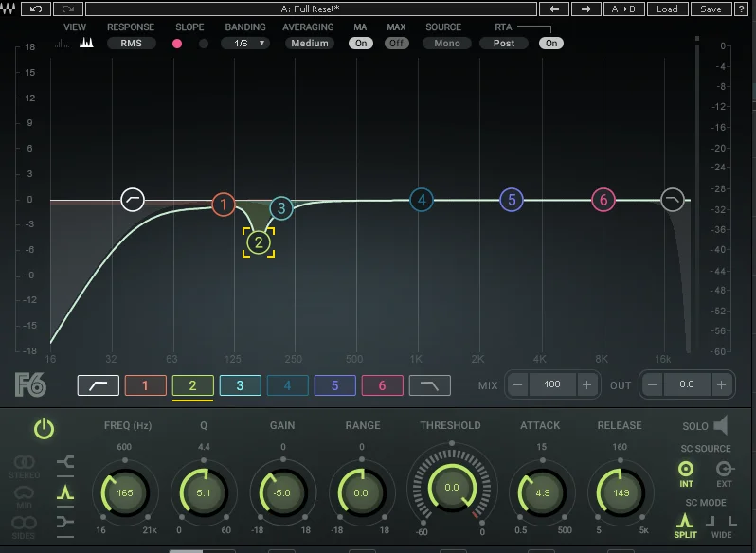
Task: Switch the RTA Post setting
Action: pos(504,44)
